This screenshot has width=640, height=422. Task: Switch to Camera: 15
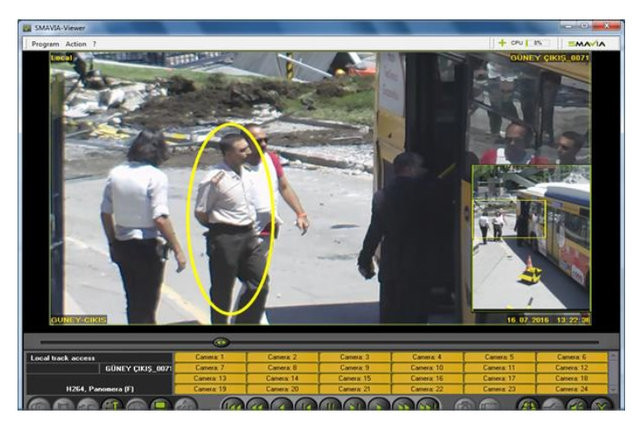pyautogui.click(x=355, y=378)
